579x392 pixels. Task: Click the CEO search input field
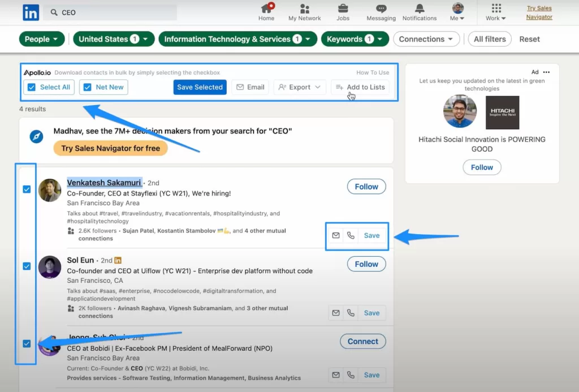pos(110,12)
